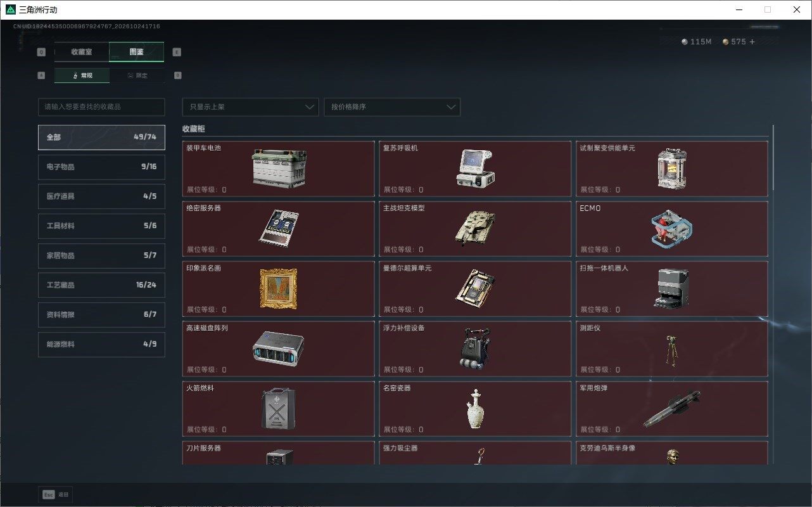The width and height of the screenshot is (812, 507).
Task: Click the 强力吸尘器 item card
Action: [475, 452]
